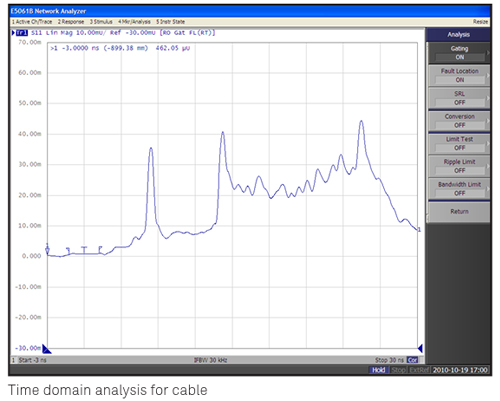Click the Ref -30.00mU reference label
Image resolution: width=500 pixels, height=401 pixels.
(133, 33)
